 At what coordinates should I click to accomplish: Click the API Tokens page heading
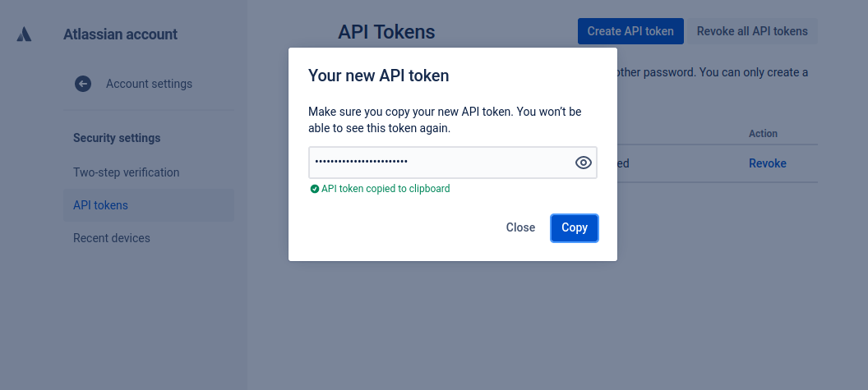click(x=386, y=32)
